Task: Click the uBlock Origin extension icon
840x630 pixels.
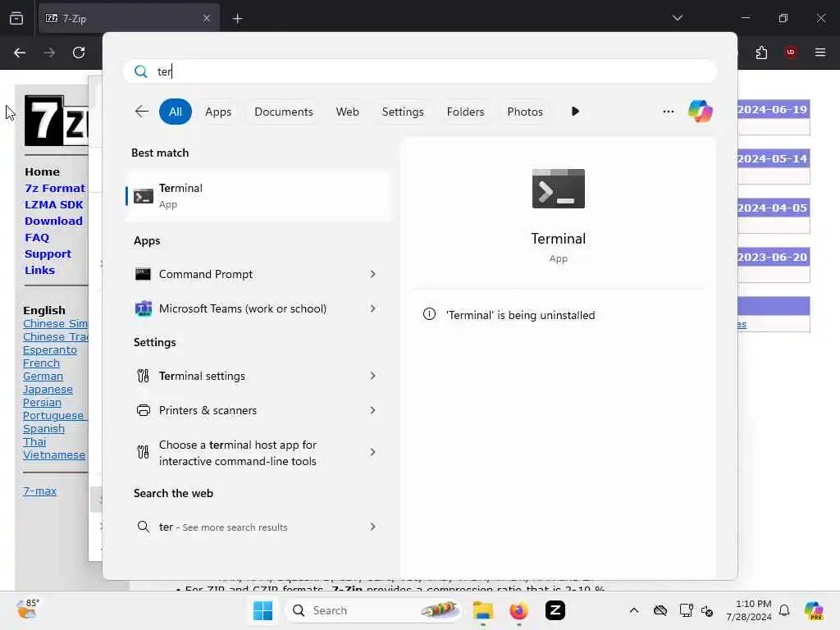Action: point(791,52)
